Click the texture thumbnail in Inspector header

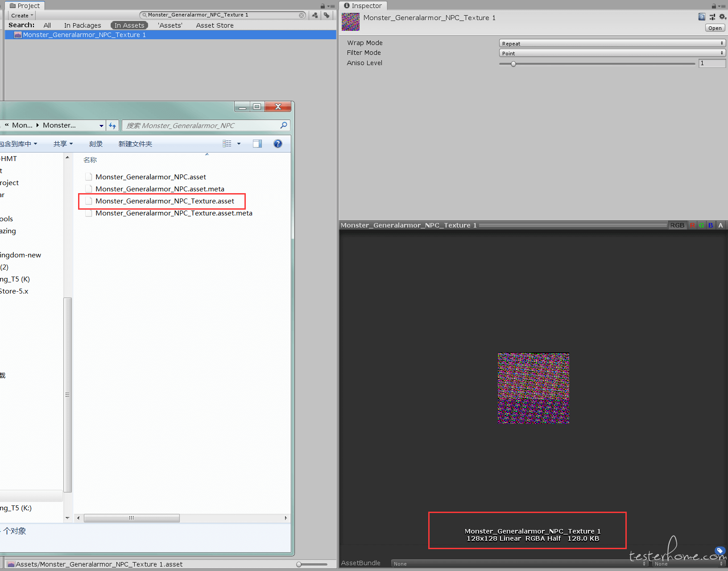pyautogui.click(x=351, y=22)
